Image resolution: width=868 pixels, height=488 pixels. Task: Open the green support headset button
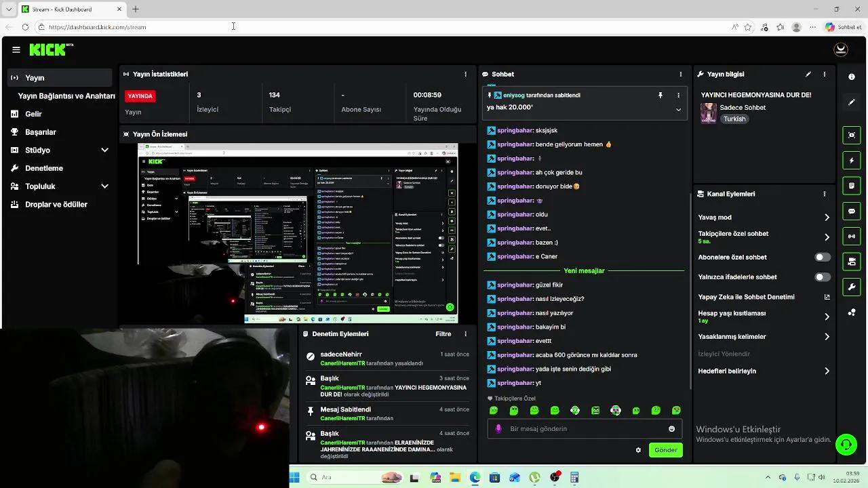click(846, 445)
